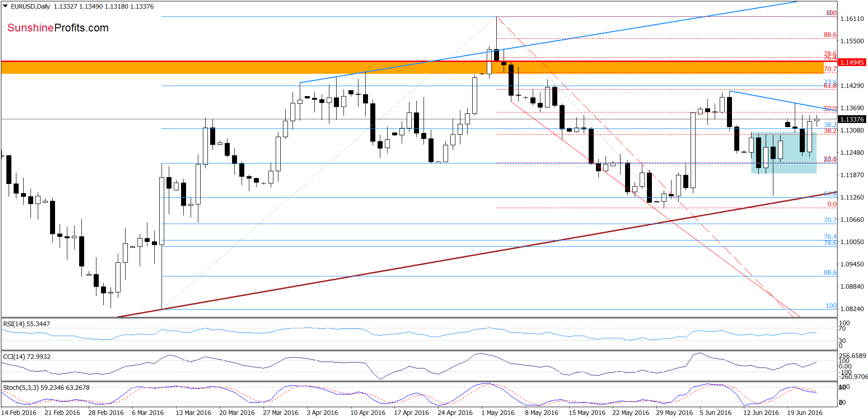Click the 1.16110 price axis label
The image size is (868, 419).
[852, 19]
